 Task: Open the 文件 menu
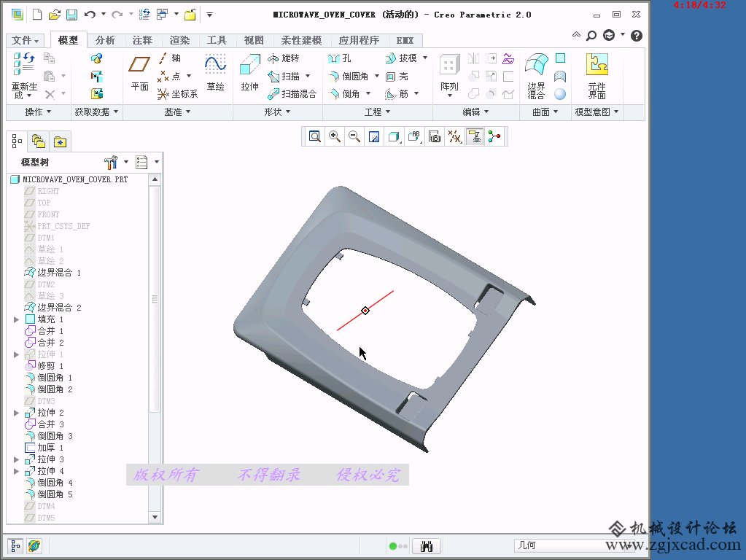point(25,40)
